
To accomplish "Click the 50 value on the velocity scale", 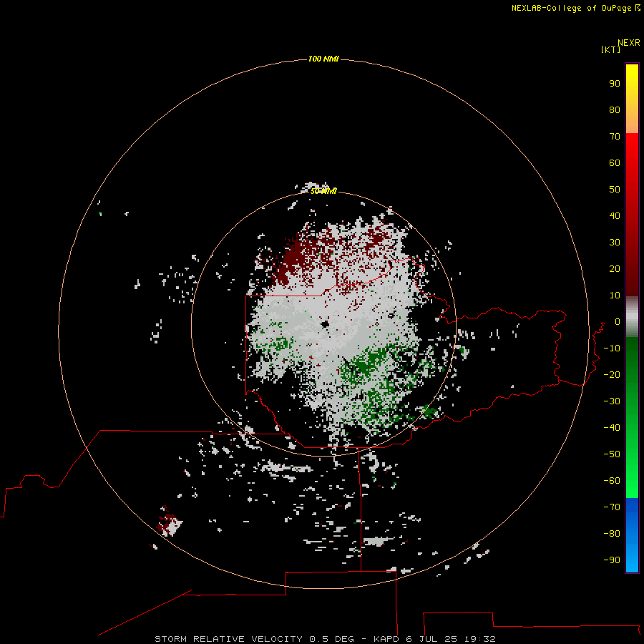I will (615, 190).
